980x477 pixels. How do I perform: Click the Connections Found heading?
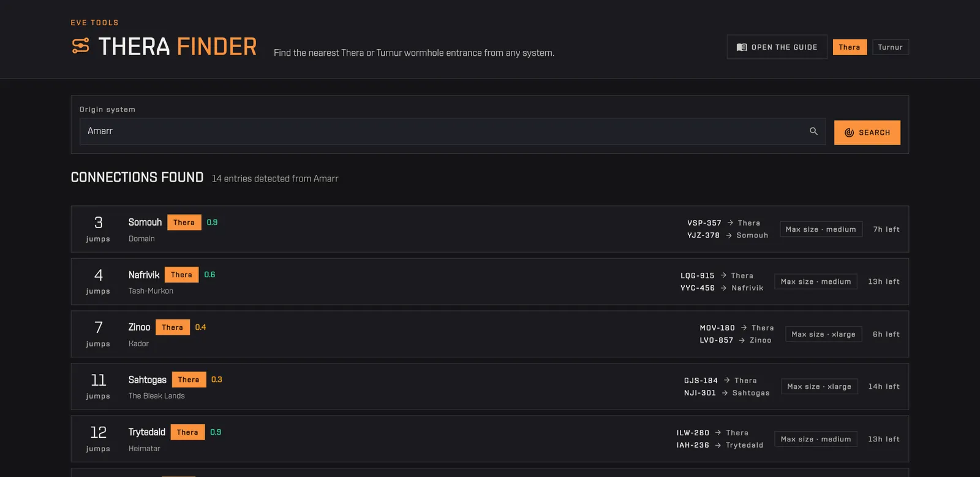click(137, 177)
